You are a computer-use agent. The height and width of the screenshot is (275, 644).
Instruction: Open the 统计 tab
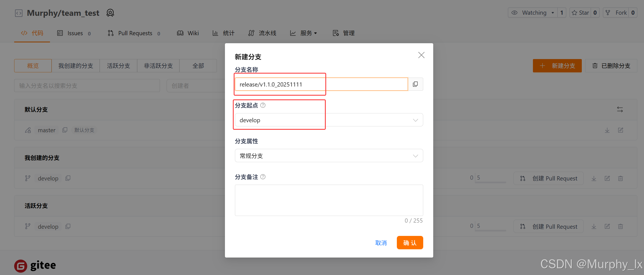click(223, 33)
